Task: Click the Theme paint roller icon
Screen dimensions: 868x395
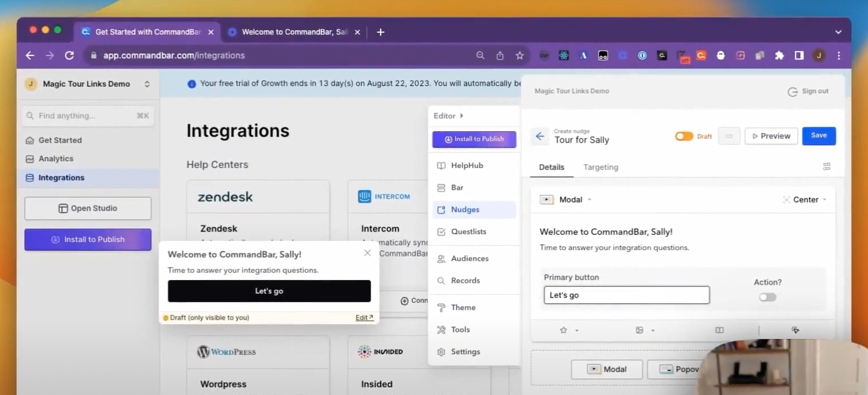Action: 441,308
